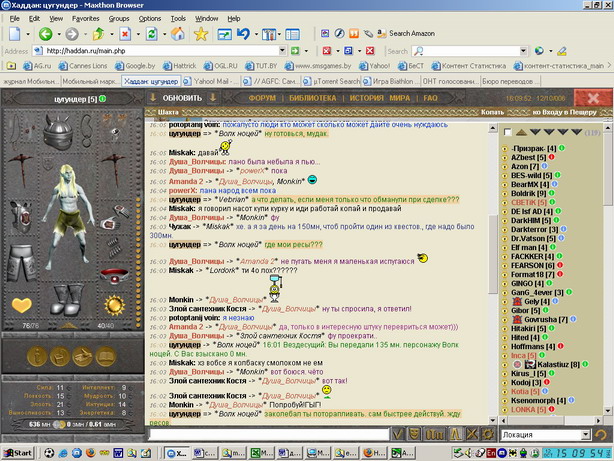Image resolution: width=614 pixels, height=461 pixels.
Task: Click the ОБНОВИТЬ refresh button
Action: pyautogui.click(x=182, y=98)
